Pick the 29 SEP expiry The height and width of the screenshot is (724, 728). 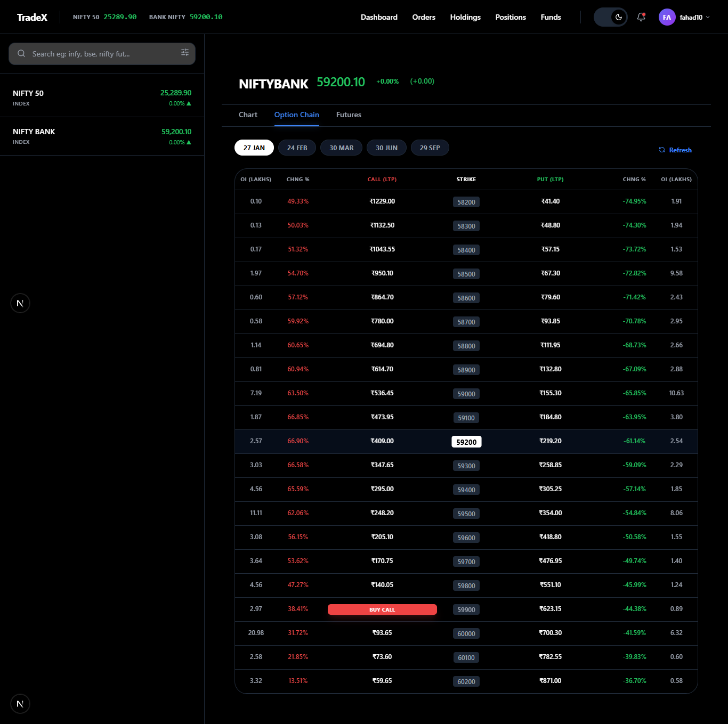point(430,148)
